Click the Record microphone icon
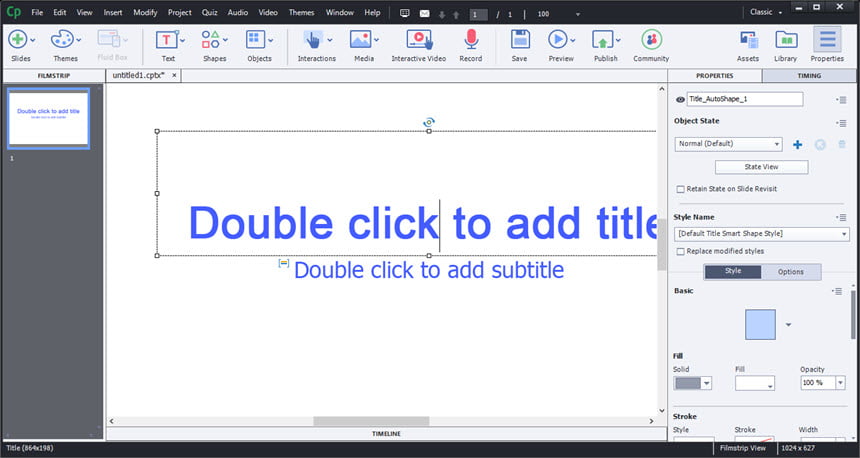860x458 pixels. 471,39
